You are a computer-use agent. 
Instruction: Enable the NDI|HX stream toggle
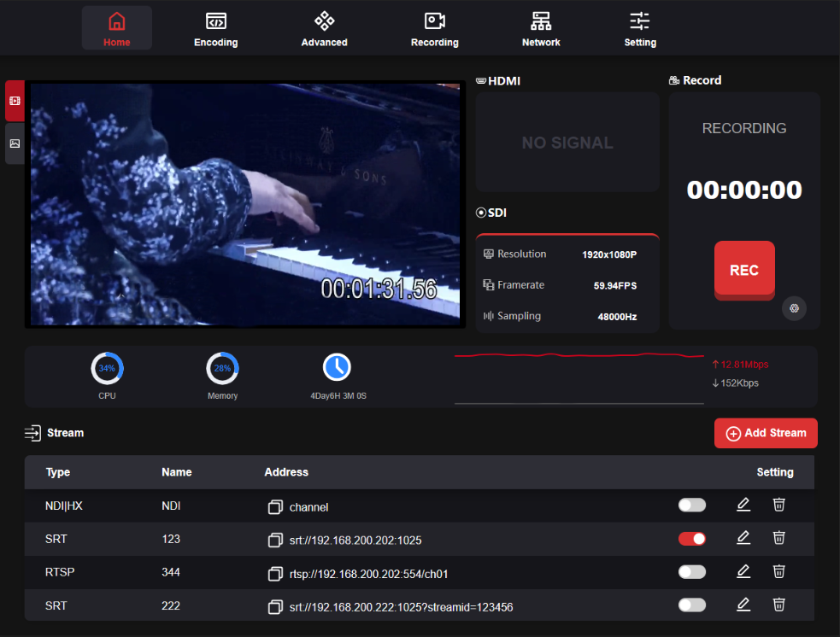(x=692, y=506)
